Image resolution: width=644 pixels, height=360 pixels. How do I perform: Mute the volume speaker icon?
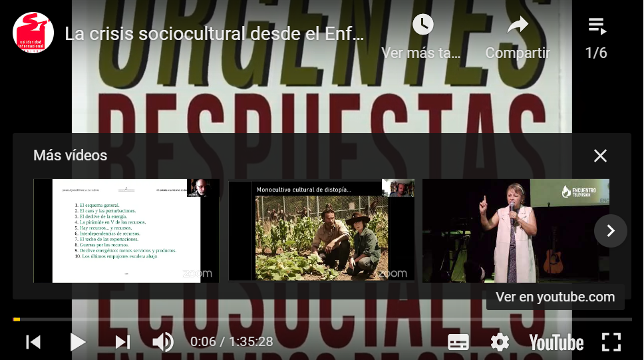coord(162,342)
